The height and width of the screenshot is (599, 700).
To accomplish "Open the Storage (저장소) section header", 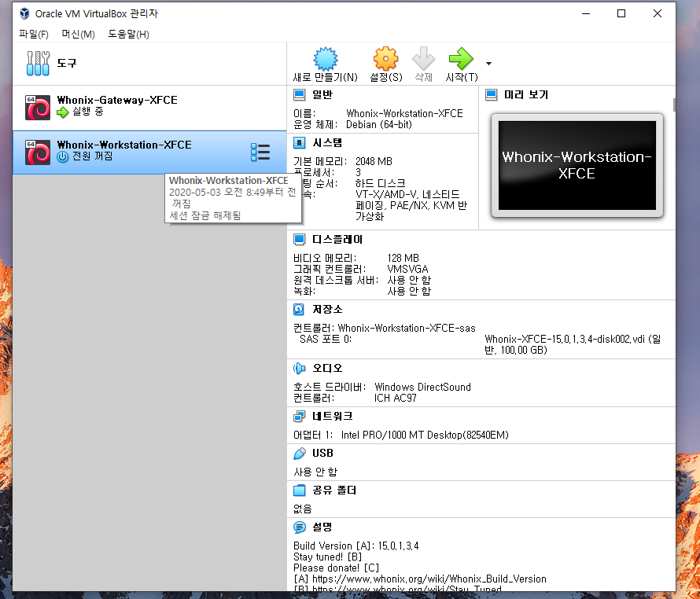I will 327,309.
